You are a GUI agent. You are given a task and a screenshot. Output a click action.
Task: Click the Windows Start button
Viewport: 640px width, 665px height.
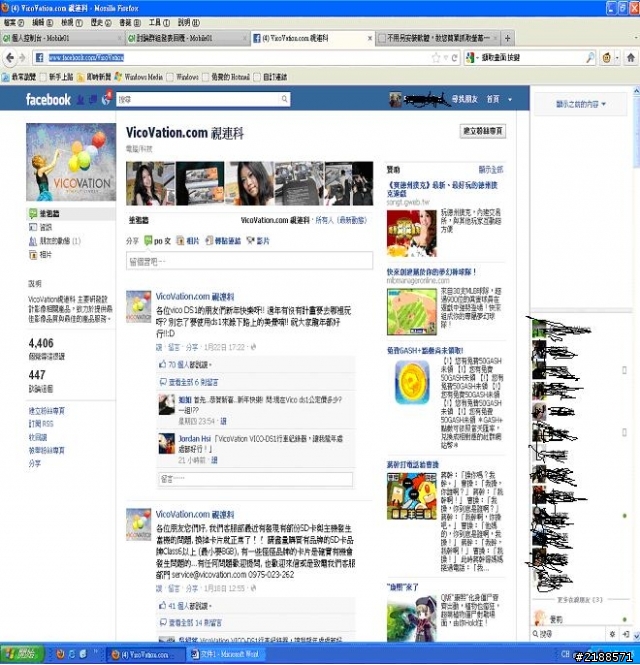(22, 654)
